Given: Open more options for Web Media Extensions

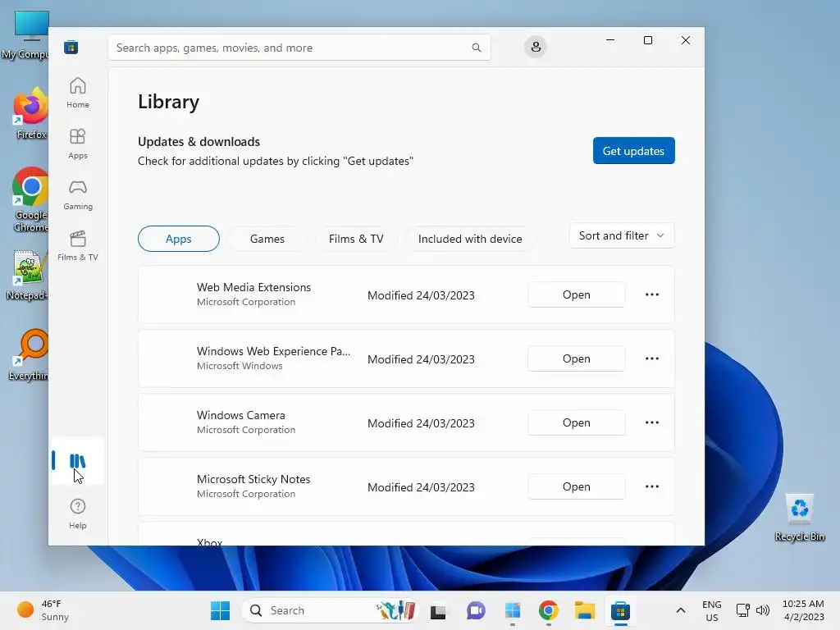Looking at the screenshot, I should [652, 294].
